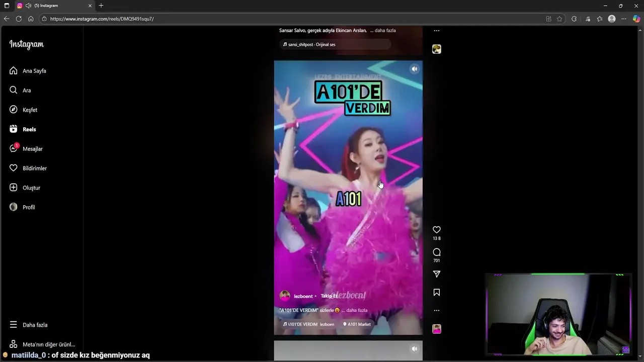
Task: Expand lezboent caption with daha fazla
Action: point(357,310)
